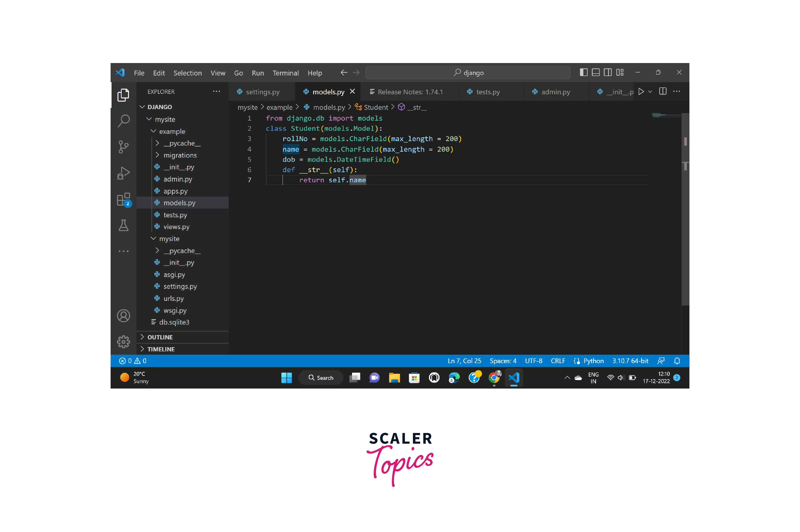Open the Source Control view
Viewport: 800px width, 532px height.
pyautogui.click(x=124, y=147)
